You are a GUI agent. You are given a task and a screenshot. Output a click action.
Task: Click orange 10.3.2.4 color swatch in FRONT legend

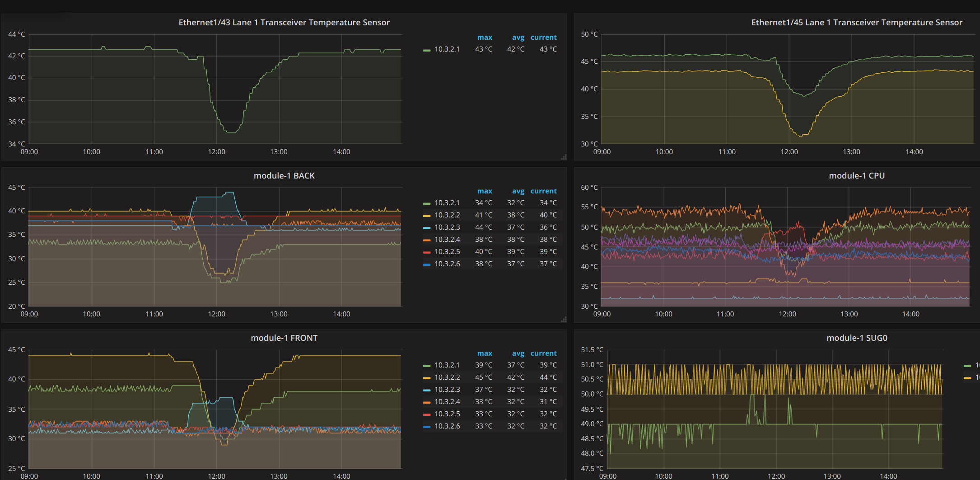(x=427, y=403)
